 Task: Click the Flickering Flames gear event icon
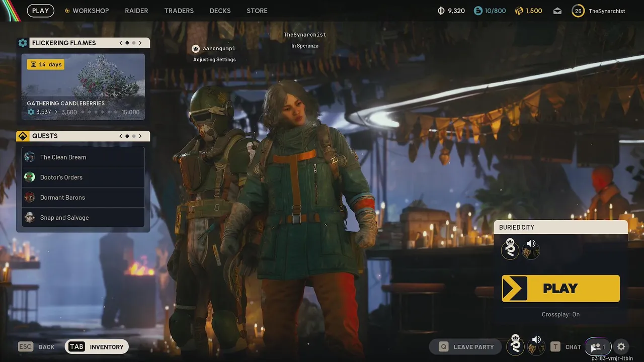[x=23, y=43]
